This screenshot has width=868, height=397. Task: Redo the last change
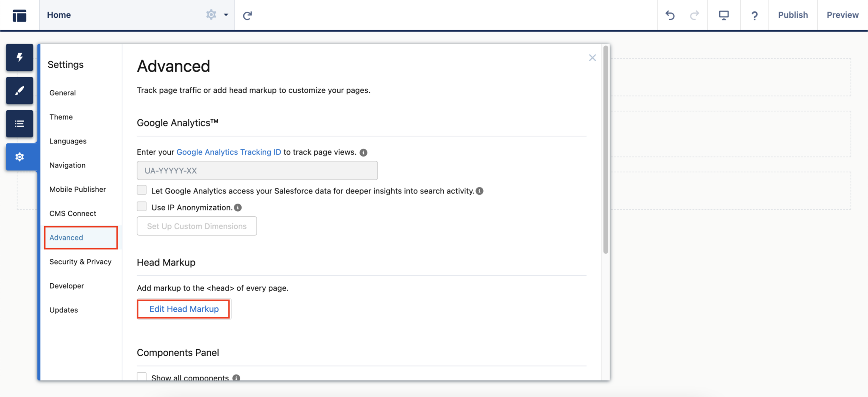pos(694,15)
